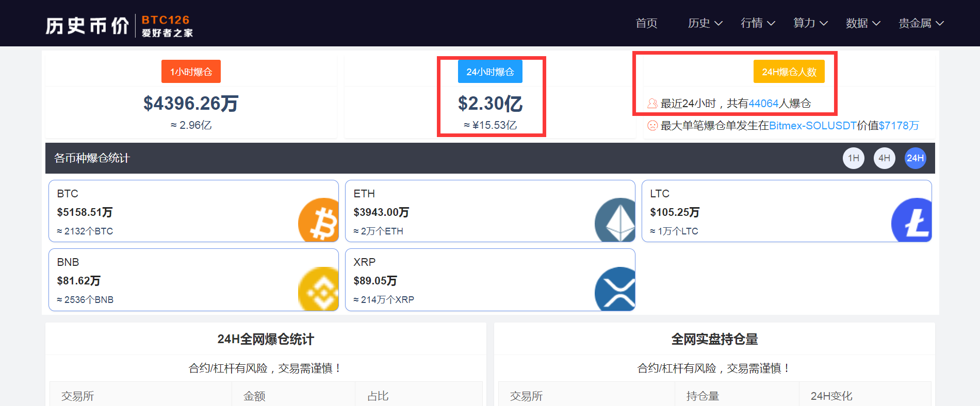Viewport: 980px width, 406px height.
Task: Click the $105.25万 LTC amount
Action: point(675,212)
